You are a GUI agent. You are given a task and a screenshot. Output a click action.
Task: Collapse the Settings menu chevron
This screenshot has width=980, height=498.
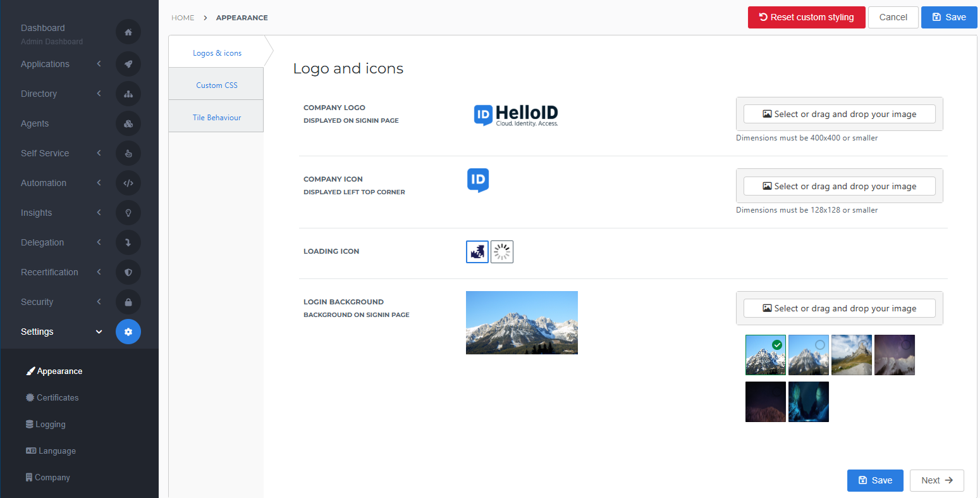[99, 332]
